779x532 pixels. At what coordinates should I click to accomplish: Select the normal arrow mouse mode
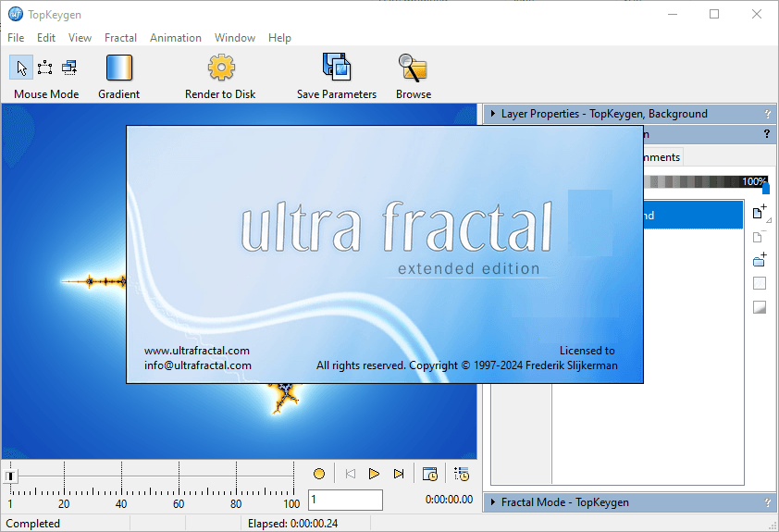coord(21,68)
